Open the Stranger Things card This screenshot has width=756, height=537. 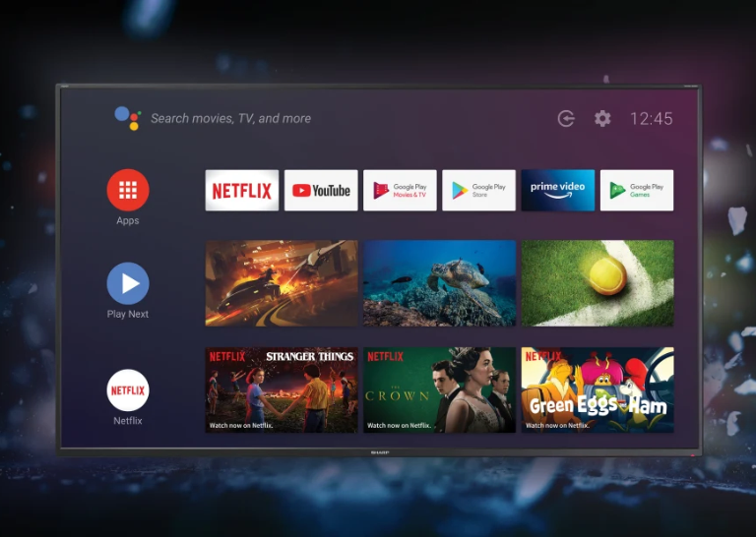pyautogui.click(x=282, y=389)
